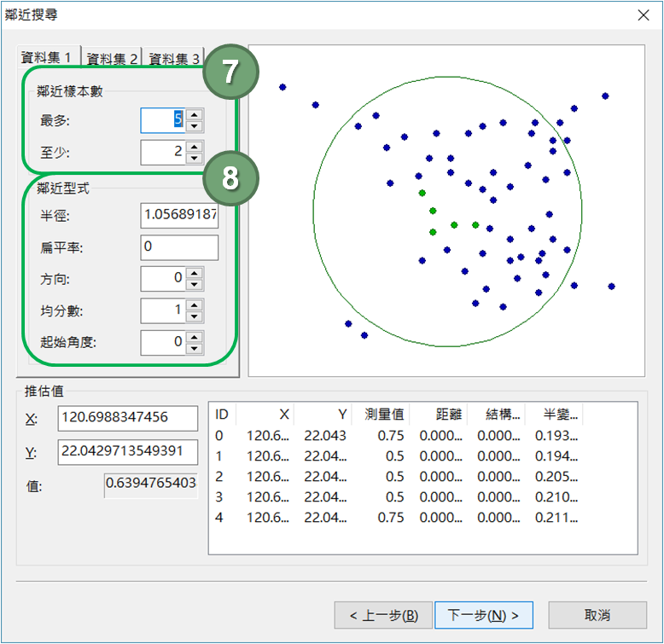Go back with 上一步(B) button
This screenshot has height=644, width=664.
click(x=382, y=615)
